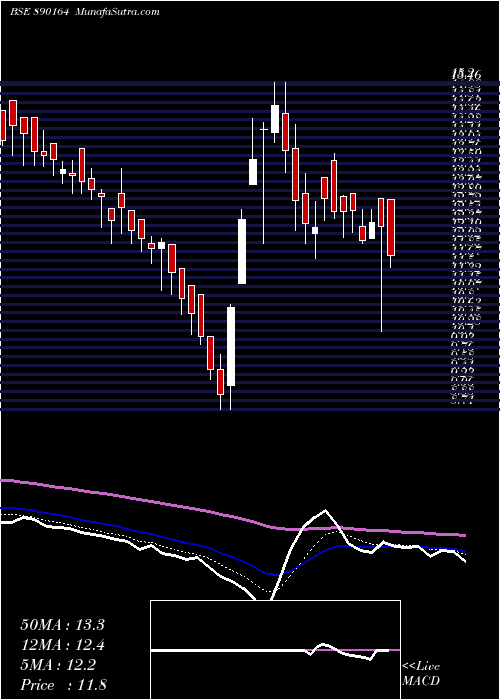Click the 5MA : 12.2 reading

58,665
